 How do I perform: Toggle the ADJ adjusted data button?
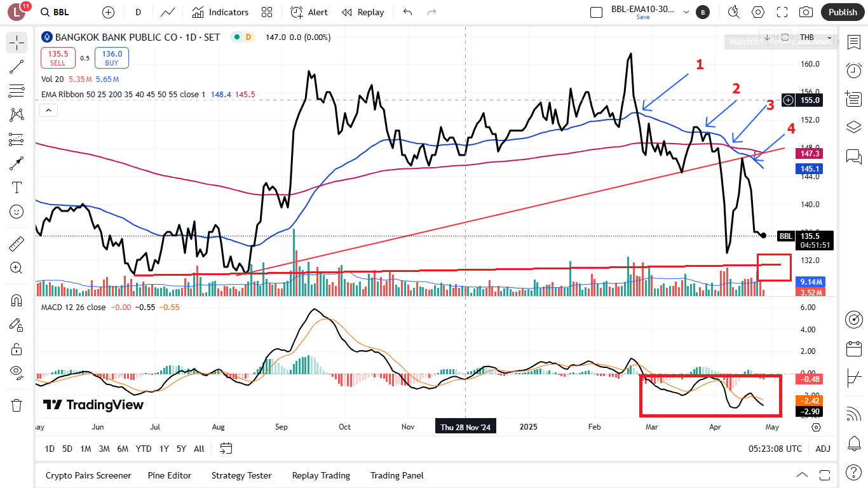click(x=823, y=449)
